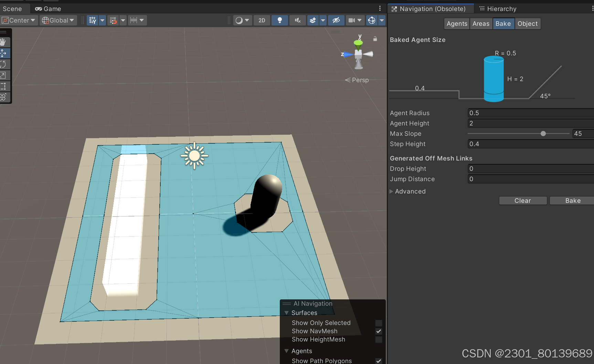This screenshot has width=594, height=364.
Task: Click the AI Navigation overlay handle
Action: click(287, 304)
